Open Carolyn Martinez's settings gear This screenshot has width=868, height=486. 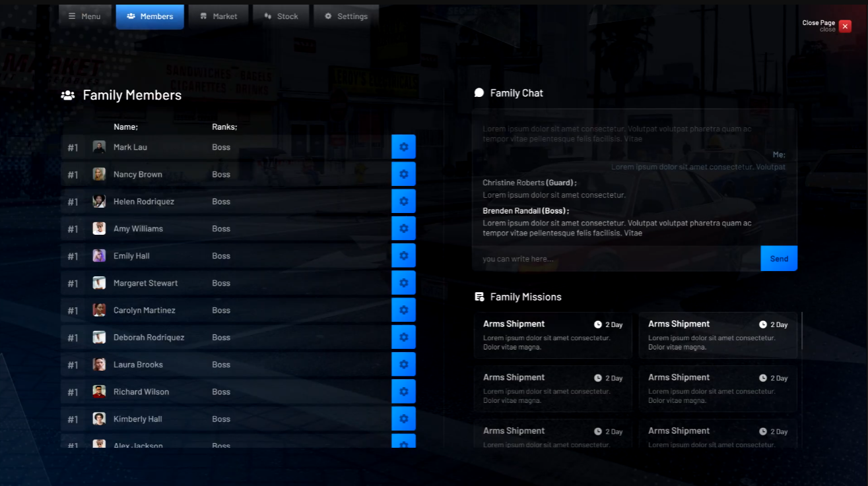pyautogui.click(x=403, y=310)
